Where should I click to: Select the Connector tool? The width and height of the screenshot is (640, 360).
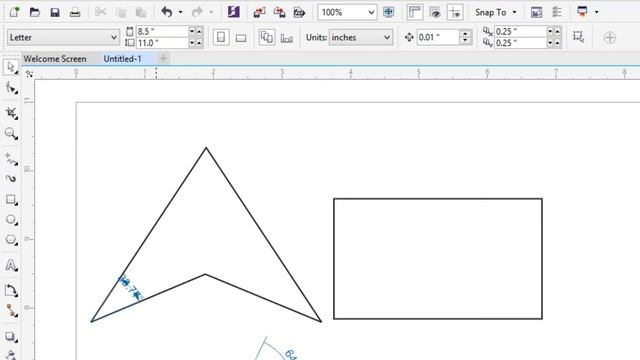pyautogui.click(x=11, y=311)
